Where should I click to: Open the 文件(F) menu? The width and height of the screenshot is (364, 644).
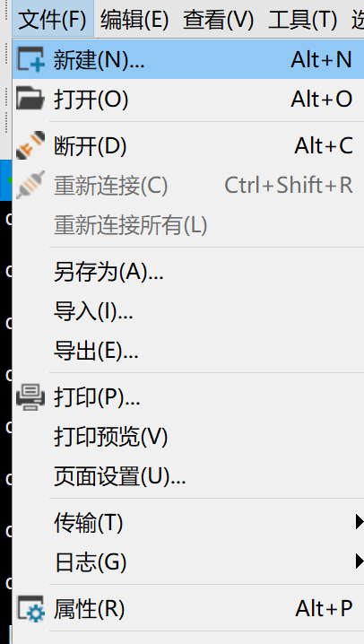point(53,19)
